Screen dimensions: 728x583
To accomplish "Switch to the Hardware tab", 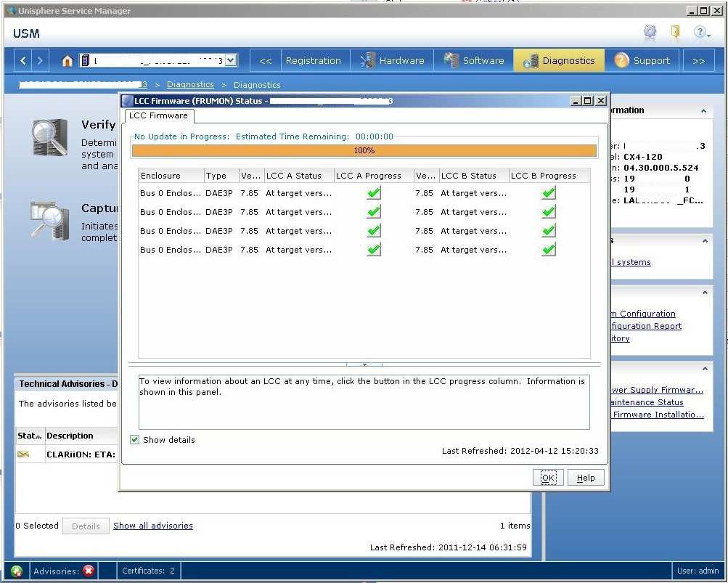I will (x=392, y=61).
